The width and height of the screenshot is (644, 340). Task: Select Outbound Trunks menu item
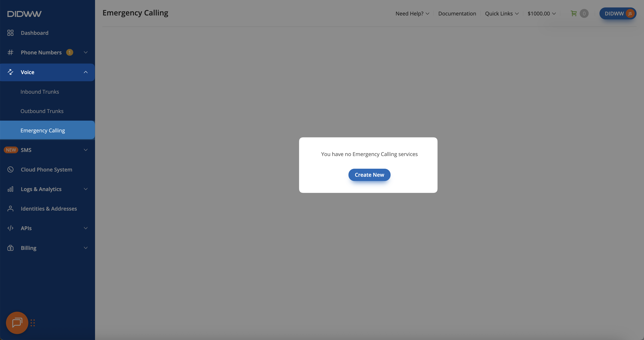click(42, 111)
